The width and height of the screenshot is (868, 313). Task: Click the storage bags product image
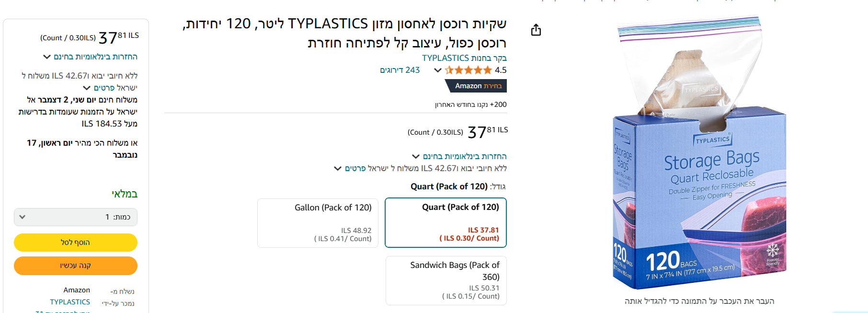(699, 153)
